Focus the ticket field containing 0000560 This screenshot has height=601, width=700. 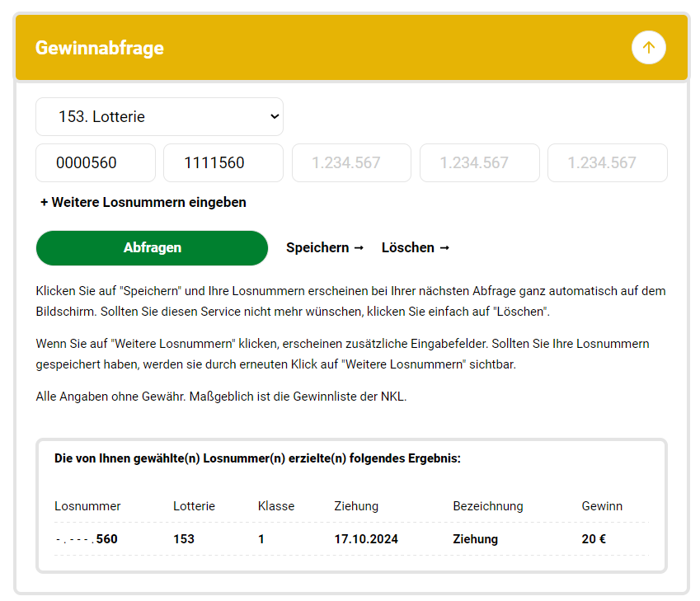click(x=96, y=163)
